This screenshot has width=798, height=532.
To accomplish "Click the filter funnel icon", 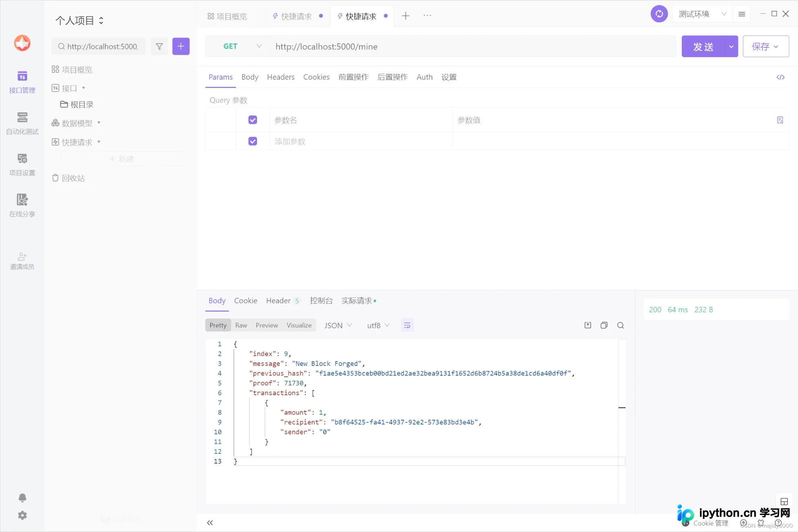I will point(159,46).
